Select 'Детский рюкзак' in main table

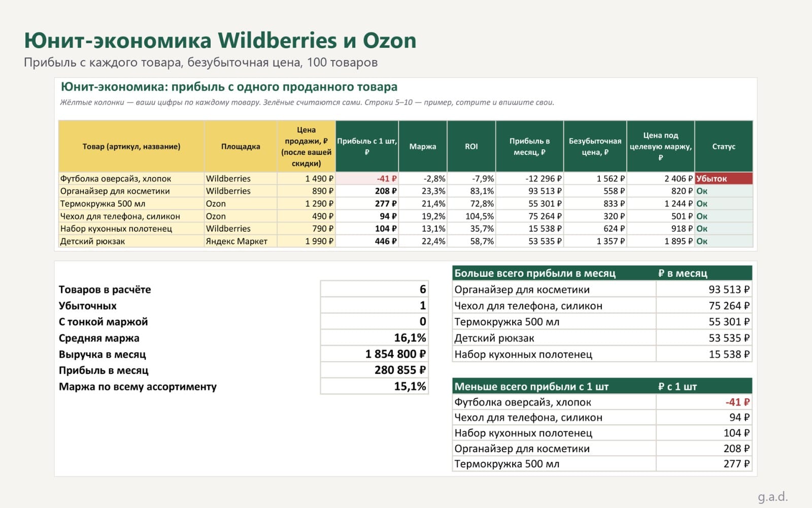(131, 241)
